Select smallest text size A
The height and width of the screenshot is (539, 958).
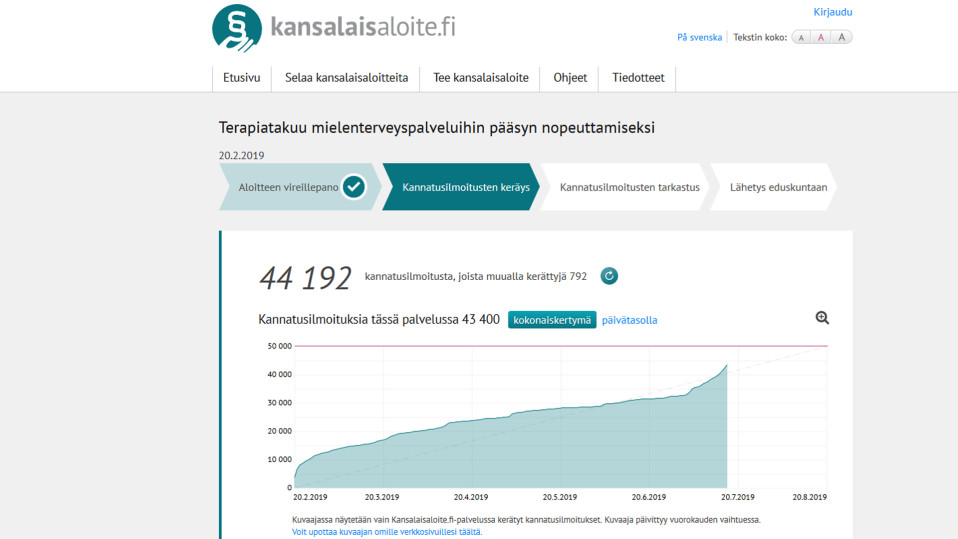801,37
